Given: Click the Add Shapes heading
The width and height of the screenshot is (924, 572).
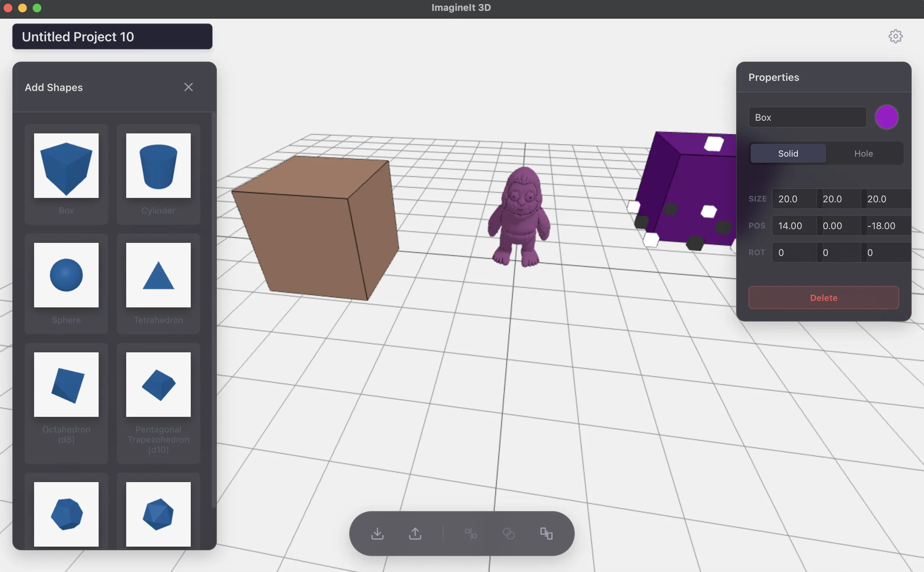Looking at the screenshot, I should click(54, 87).
